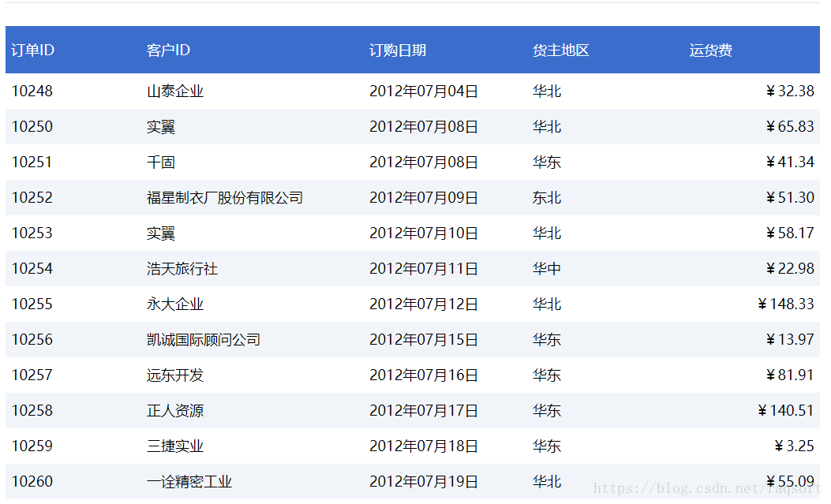Select date cell 2012年07月17日
This screenshot has width=831, height=504.
coord(424,410)
